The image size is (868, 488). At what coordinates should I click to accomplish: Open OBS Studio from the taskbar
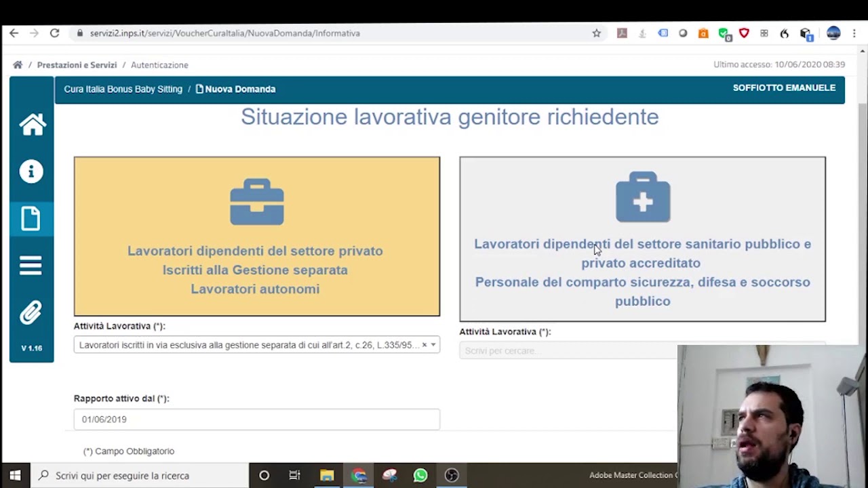[452, 476]
